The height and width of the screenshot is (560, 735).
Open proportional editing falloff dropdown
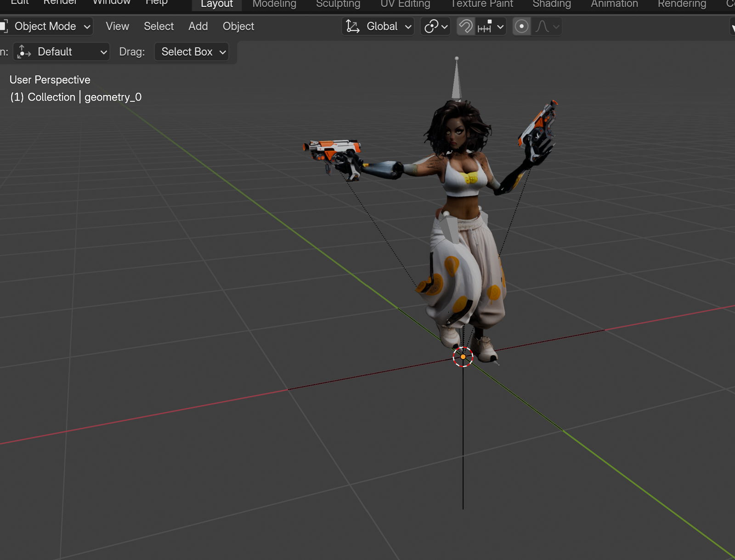click(x=547, y=27)
